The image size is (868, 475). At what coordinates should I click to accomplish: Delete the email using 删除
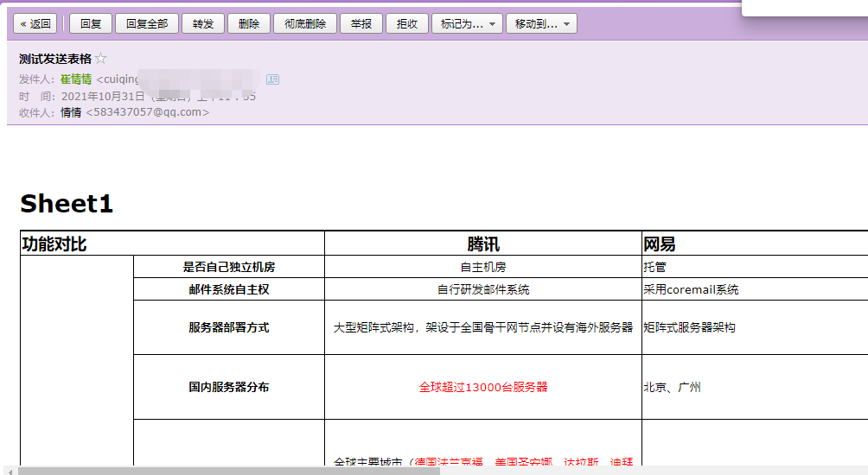(249, 24)
